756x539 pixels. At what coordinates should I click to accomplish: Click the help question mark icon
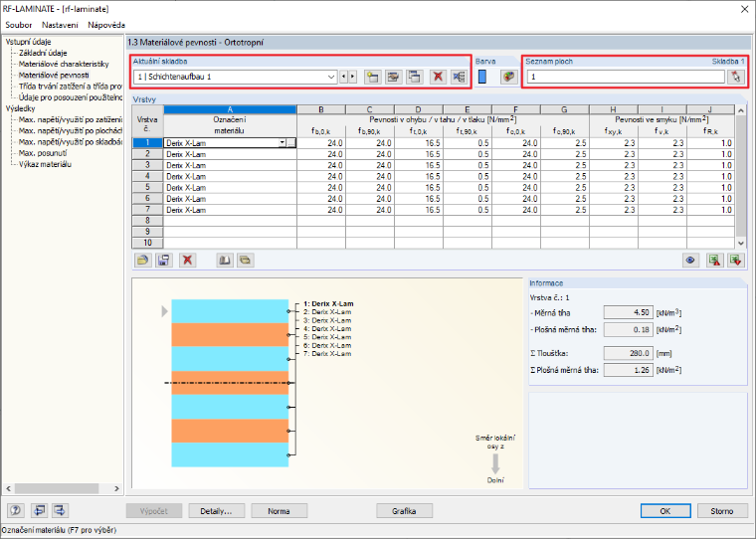(16, 510)
